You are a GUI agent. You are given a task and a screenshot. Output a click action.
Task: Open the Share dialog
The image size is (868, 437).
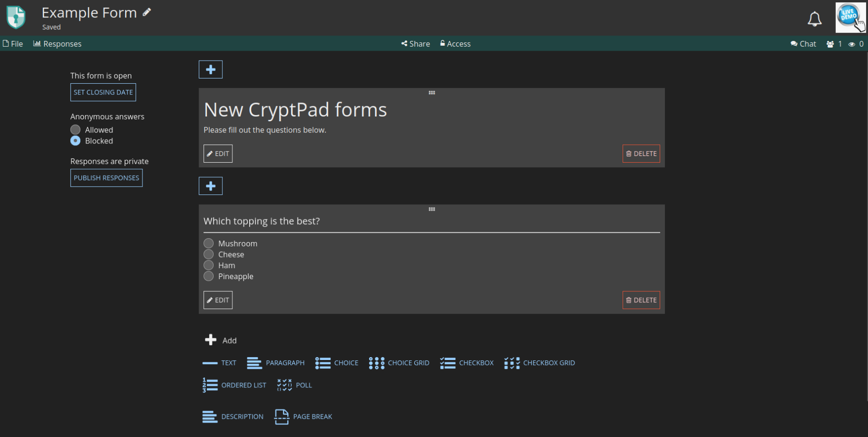point(416,44)
